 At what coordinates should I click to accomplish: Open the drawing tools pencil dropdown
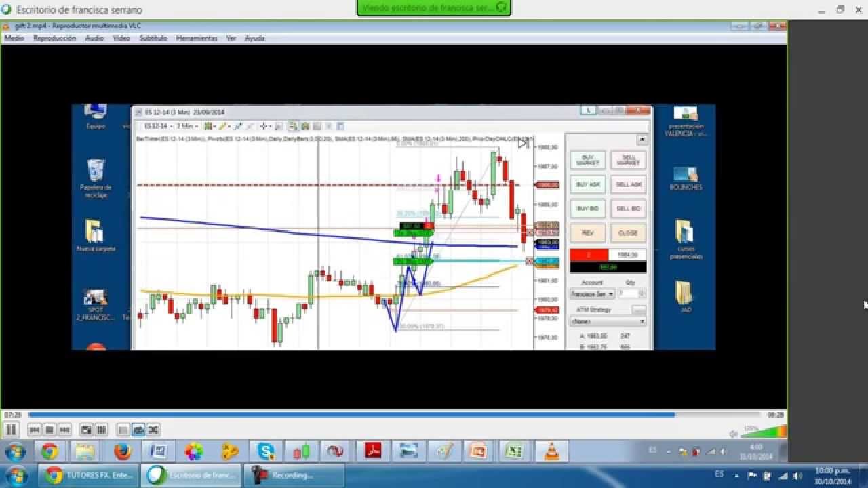pos(224,126)
